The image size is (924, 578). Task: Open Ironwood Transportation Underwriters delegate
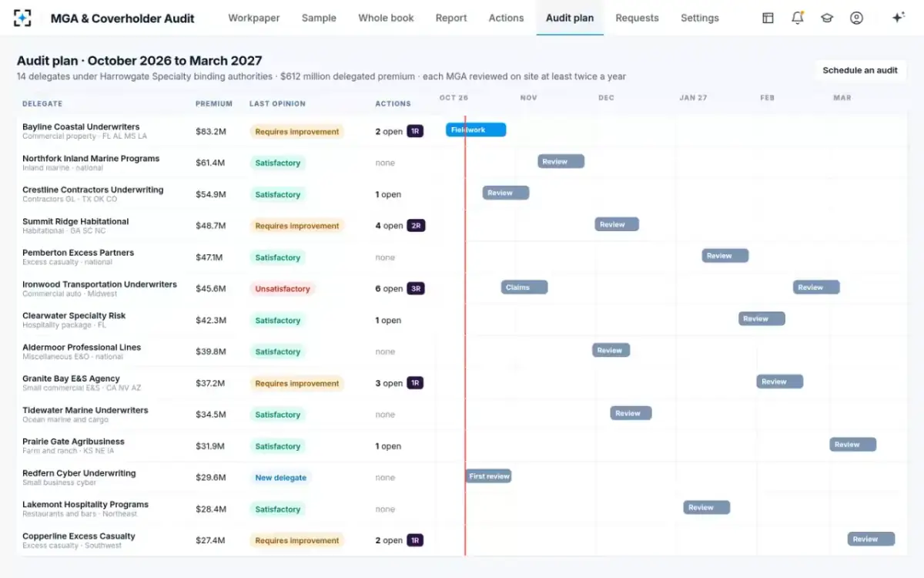pos(99,284)
